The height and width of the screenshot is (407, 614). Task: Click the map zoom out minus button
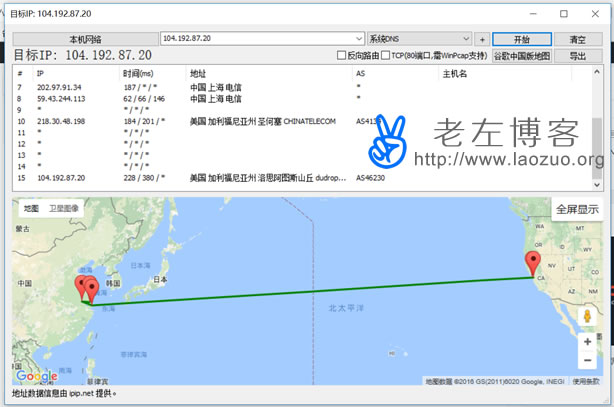tap(587, 360)
